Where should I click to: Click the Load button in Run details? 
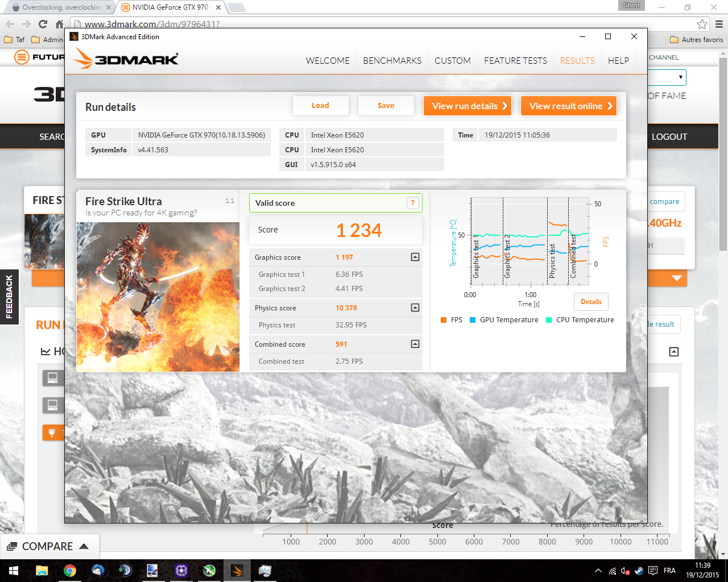tap(320, 106)
